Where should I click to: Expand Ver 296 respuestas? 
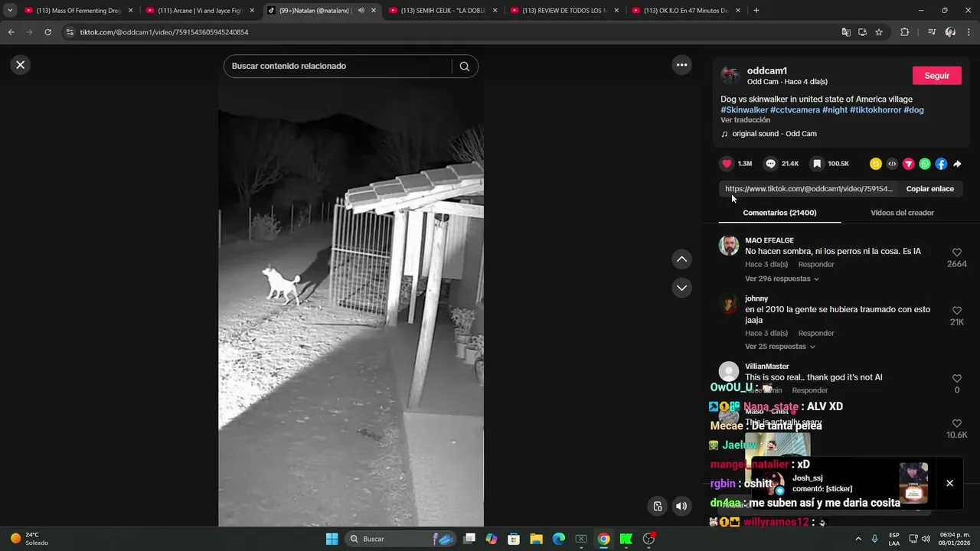tap(782, 279)
